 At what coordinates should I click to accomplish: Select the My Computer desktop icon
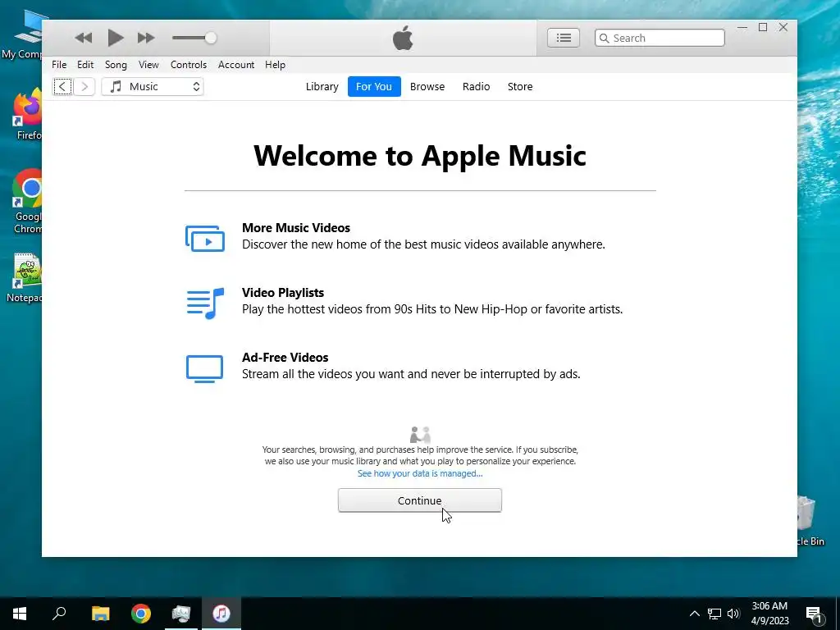click(24, 34)
